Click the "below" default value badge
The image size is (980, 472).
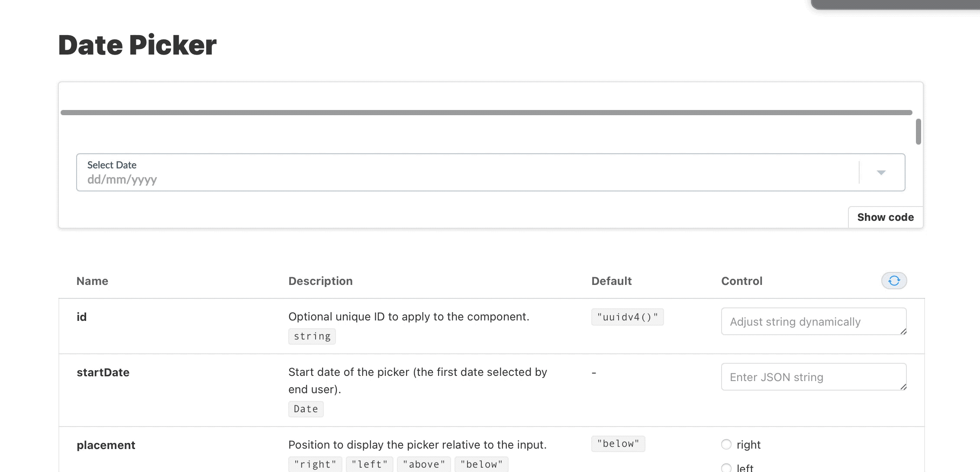(618, 443)
